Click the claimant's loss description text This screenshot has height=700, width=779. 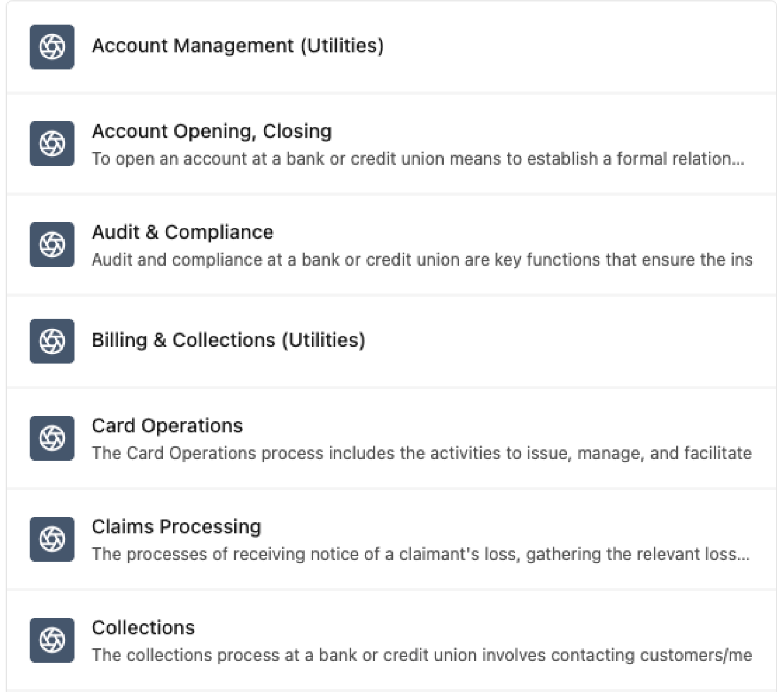click(420, 554)
